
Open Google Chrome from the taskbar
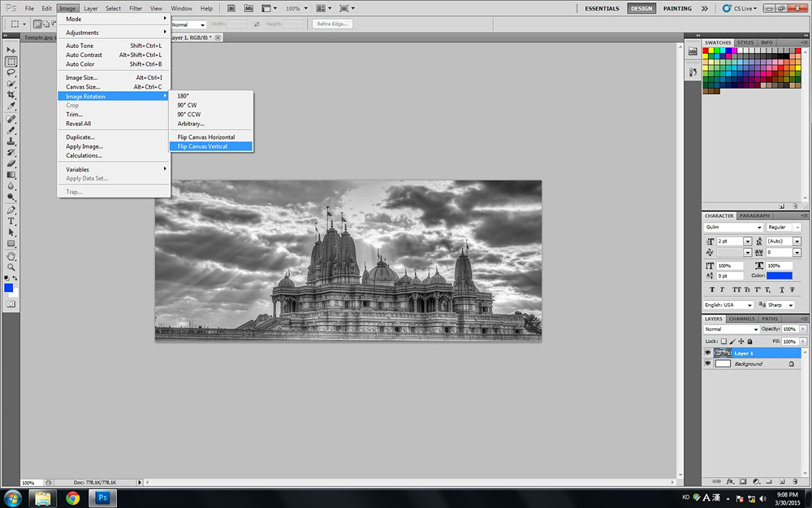point(73,497)
